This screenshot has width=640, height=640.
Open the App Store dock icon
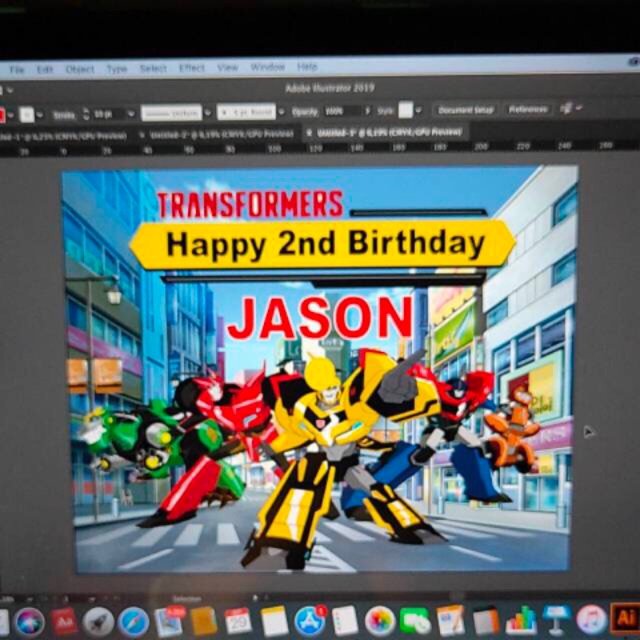click(309, 621)
